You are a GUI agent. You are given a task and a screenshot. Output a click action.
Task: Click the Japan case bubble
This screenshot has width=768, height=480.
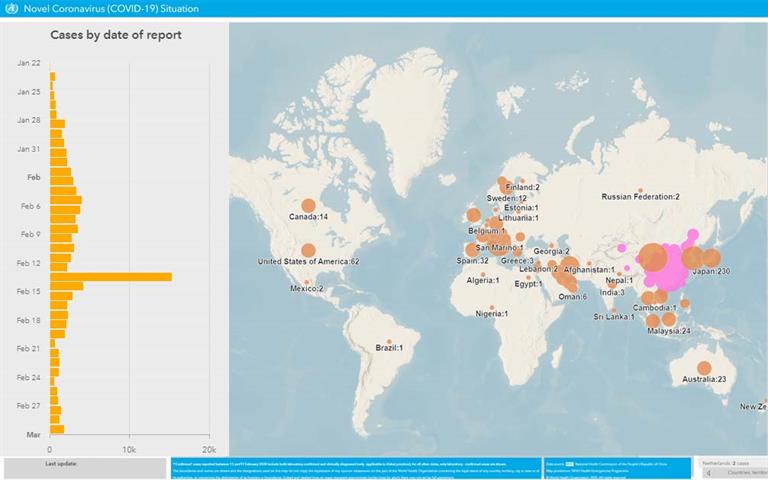pyautogui.click(x=710, y=258)
